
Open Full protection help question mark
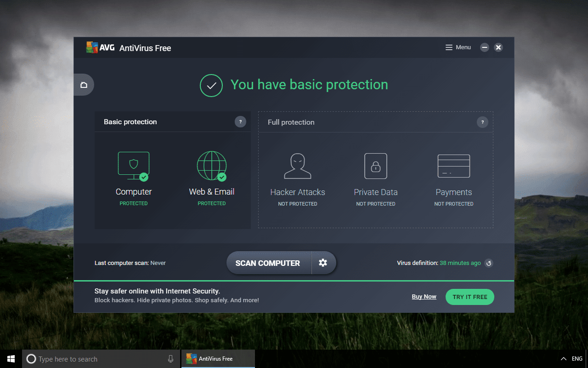pyautogui.click(x=482, y=122)
